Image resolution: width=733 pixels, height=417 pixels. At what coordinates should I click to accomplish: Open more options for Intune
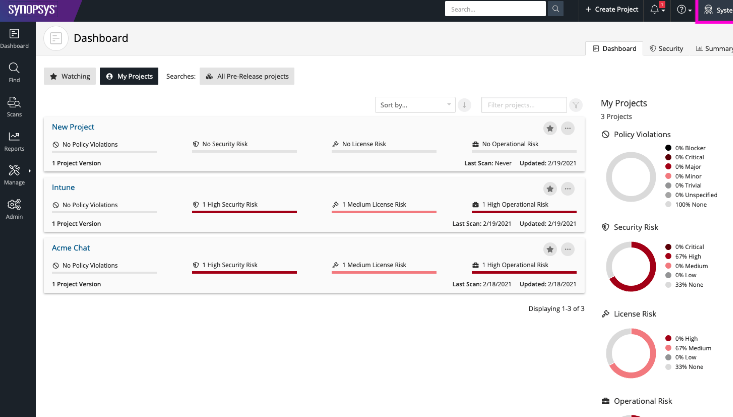coord(568,189)
